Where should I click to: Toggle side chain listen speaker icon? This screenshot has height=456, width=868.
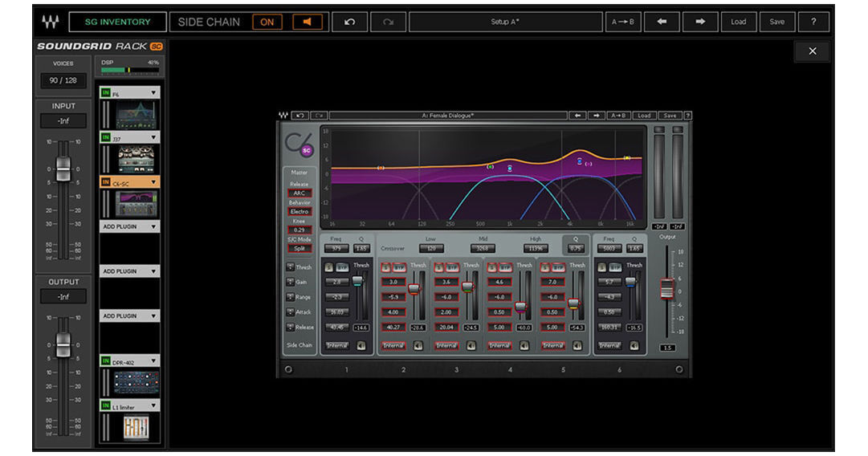point(308,22)
